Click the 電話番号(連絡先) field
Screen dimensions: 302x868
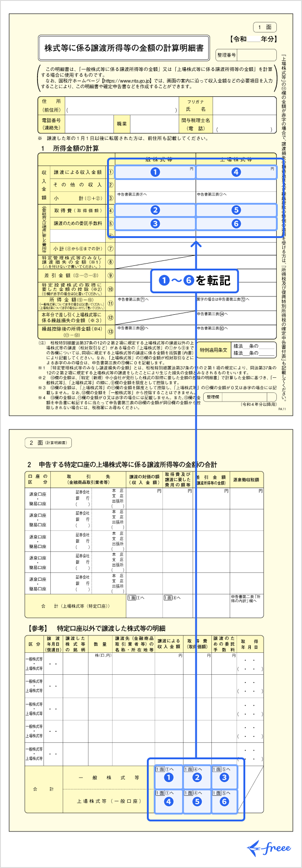[89, 124]
